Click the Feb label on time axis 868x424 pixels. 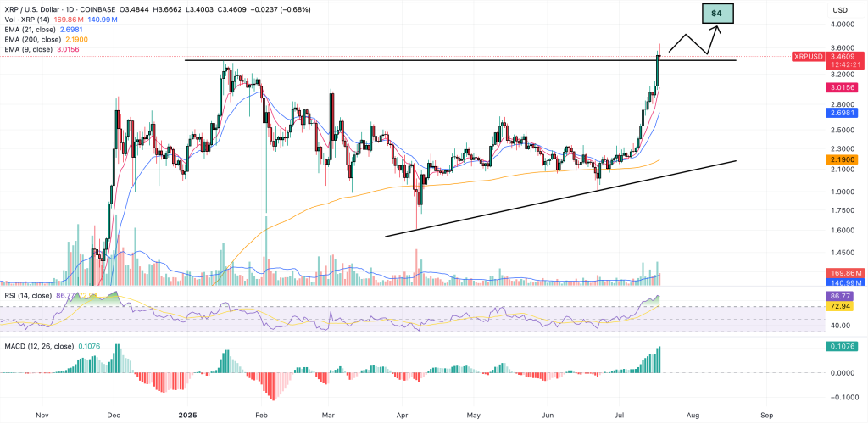(262, 414)
